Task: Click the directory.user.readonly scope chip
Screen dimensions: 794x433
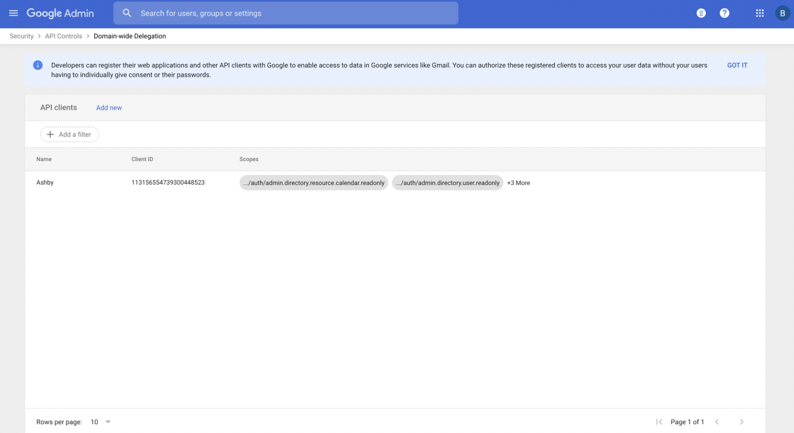Action: [447, 183]
